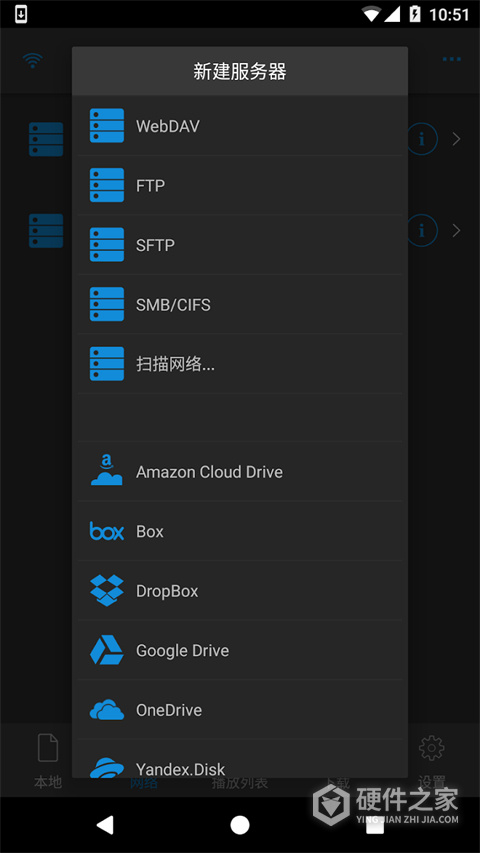Select SMB/CIFS text label
Viewport: 480px width, 853px height.
tap(173, 305)
